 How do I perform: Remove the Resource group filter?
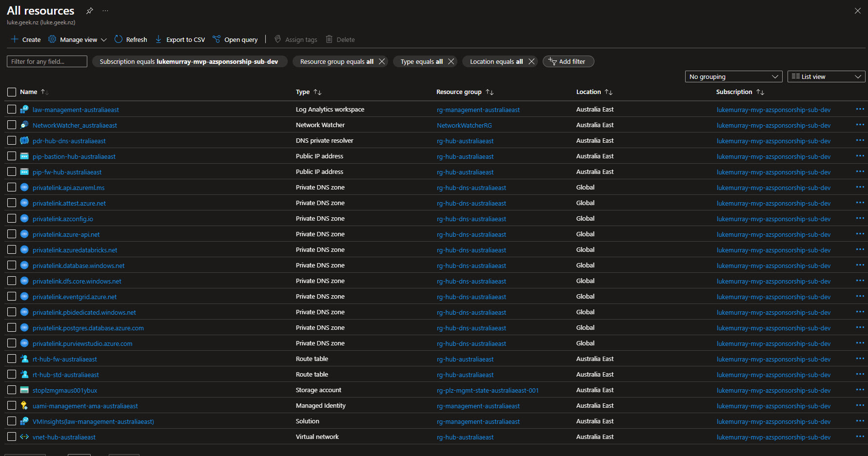click(382, 61)
